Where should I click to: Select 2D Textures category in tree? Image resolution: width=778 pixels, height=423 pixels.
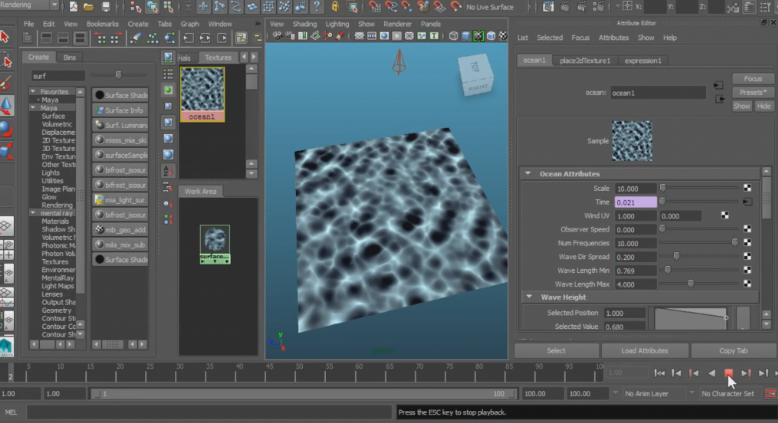click(58, 140)
